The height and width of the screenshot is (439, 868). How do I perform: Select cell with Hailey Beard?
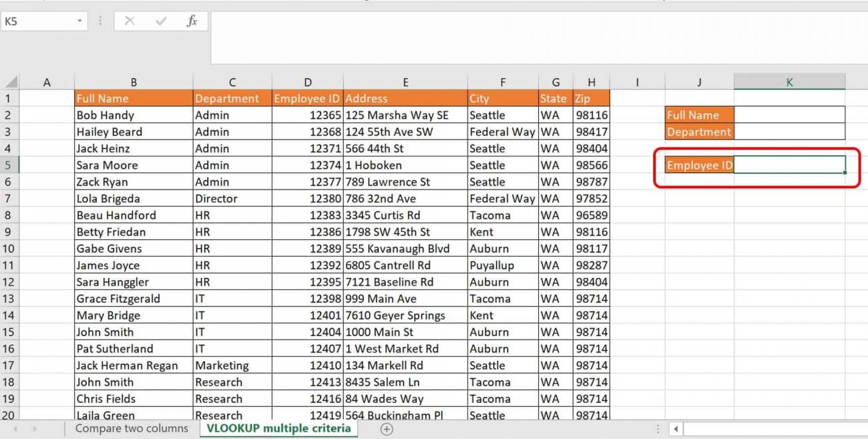click(134, 132)
